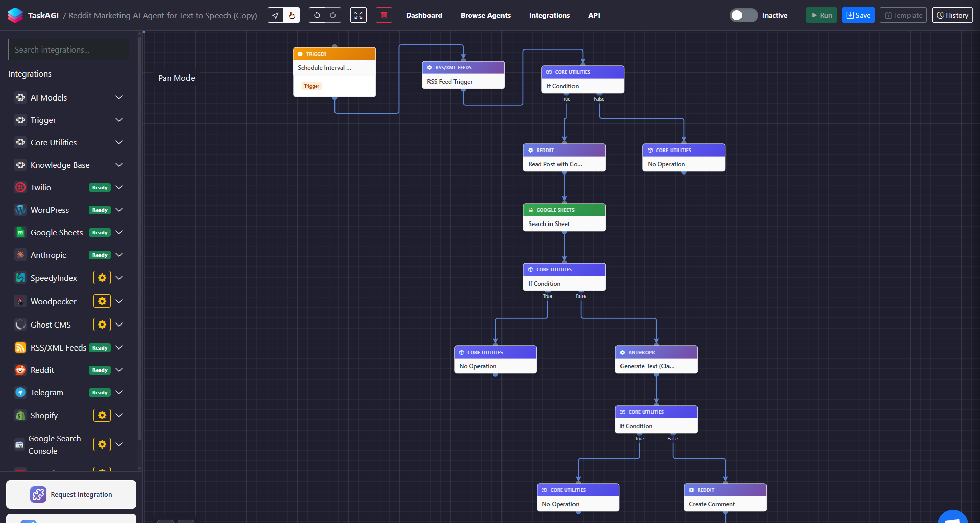Click the Ghost CMS gear icon
980x523 pixels.
102,325
